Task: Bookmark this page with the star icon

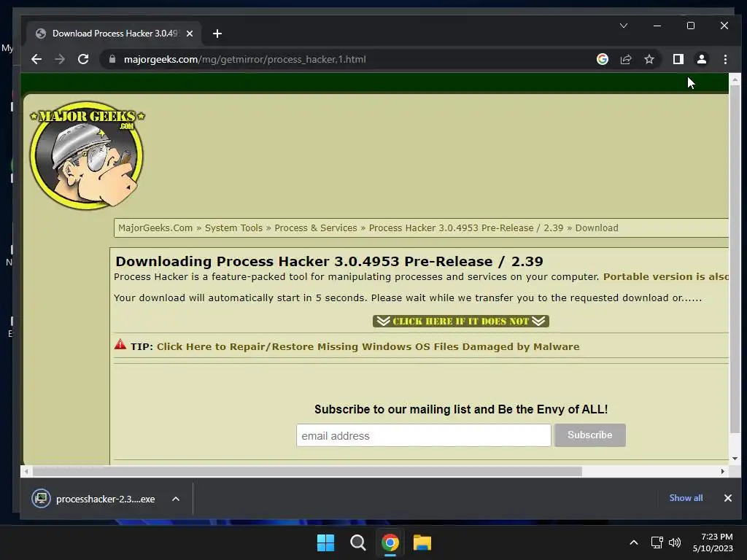Action: 649,59
